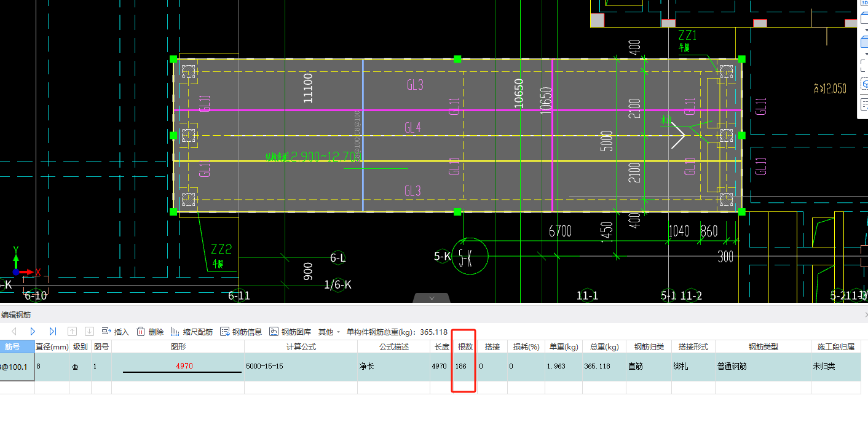This screenshot has width=868, height=441.
Task: Select the 单重(kg) column header
Action: tap(563, 346)
